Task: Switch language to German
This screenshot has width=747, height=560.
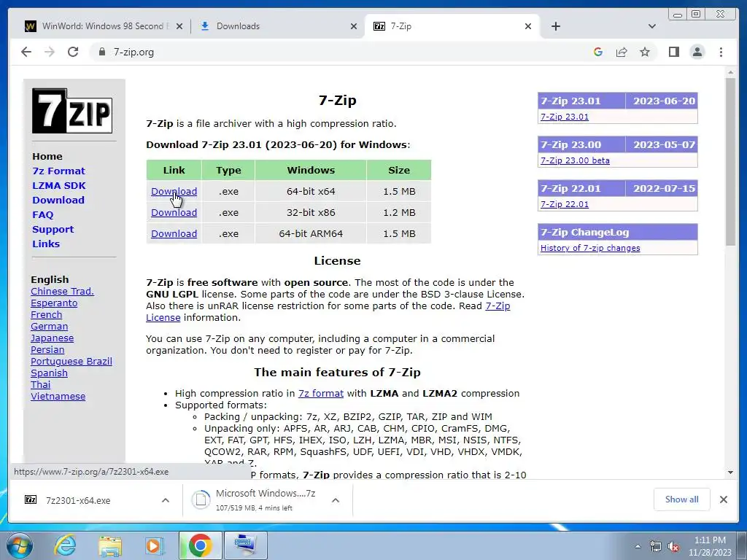Action: click(x=49, y=327)
